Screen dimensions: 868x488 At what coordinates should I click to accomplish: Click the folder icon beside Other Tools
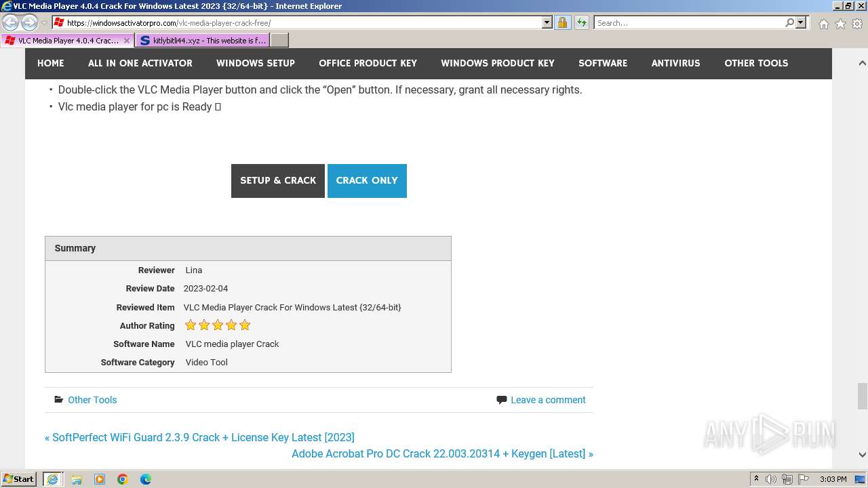pos(59,400)
